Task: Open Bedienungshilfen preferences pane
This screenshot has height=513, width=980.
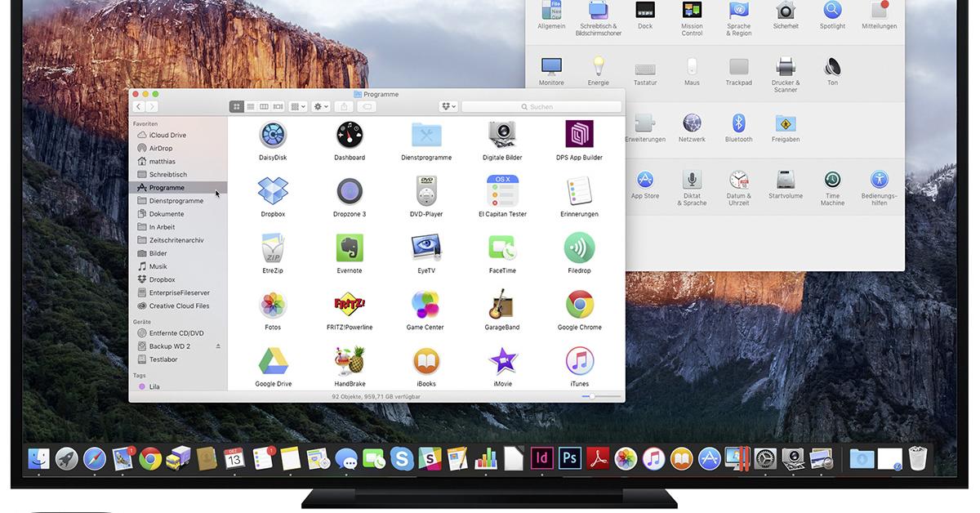Action: point(879,180)
